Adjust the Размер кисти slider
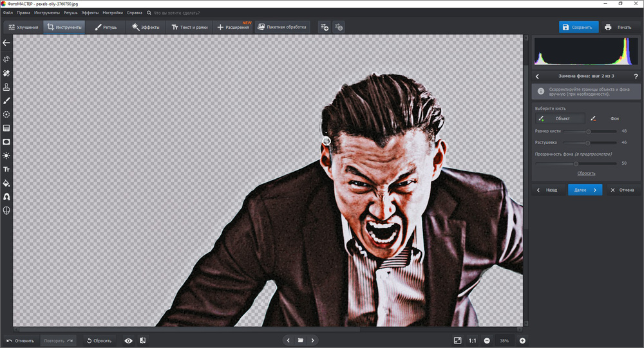The width and height of the screenshot is (644, 348). point(588,131)
